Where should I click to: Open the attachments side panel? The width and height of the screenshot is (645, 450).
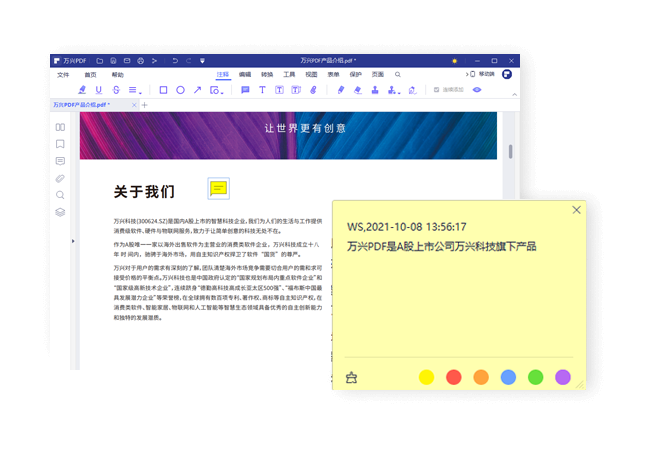click(60, 178)
